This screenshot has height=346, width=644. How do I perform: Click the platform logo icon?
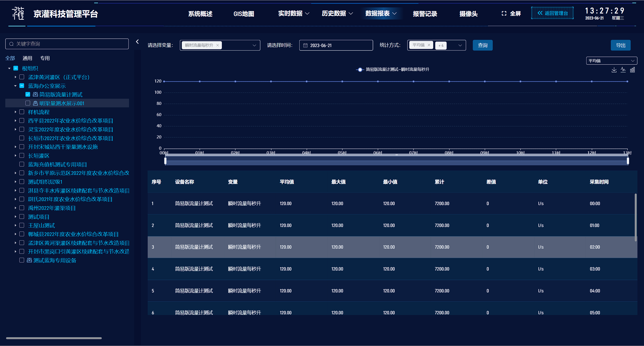[18, 13]
